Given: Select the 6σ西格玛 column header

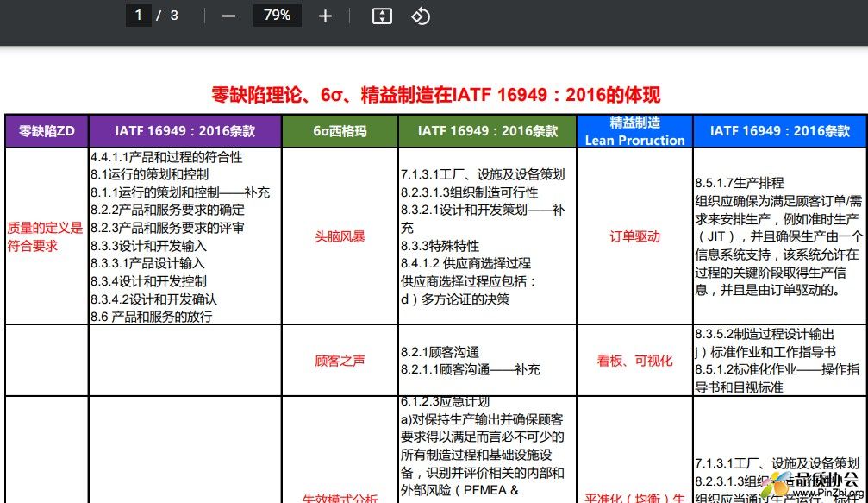Looking at the screenshot, I should 340,131.
